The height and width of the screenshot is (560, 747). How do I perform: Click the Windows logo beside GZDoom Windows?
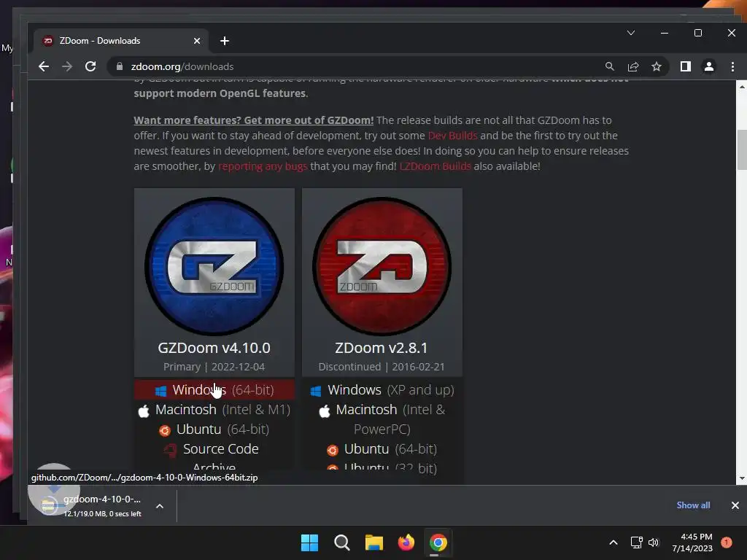161,391
